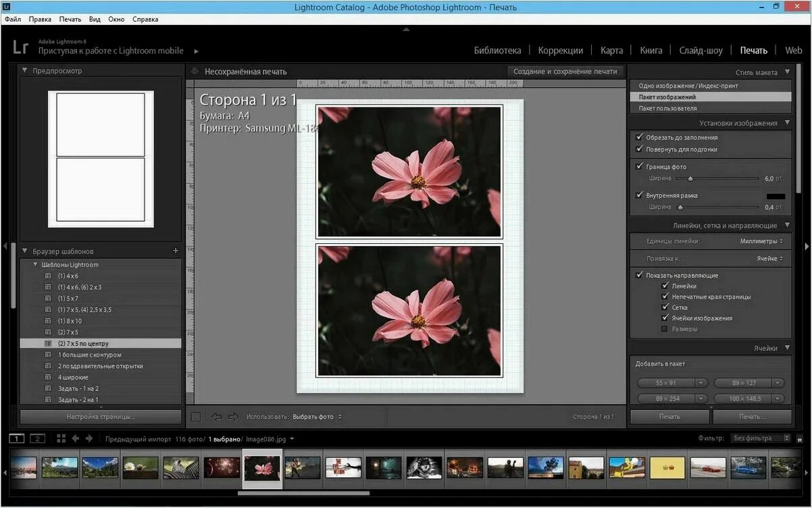Collapse the right panel with edge arrow

pos(807,247)
